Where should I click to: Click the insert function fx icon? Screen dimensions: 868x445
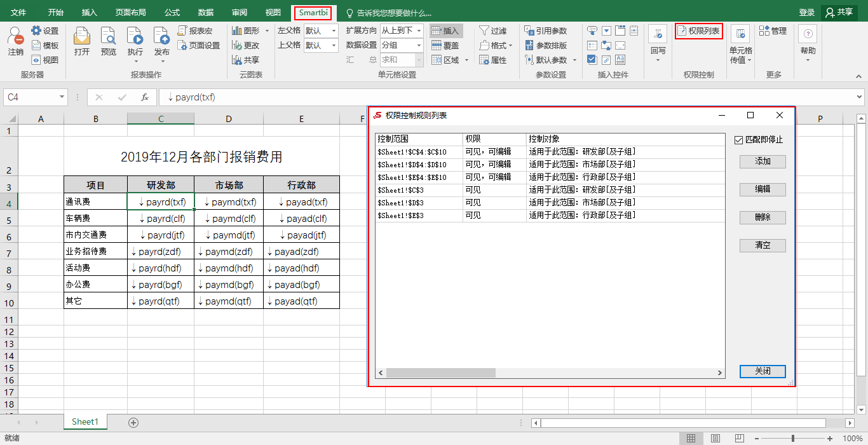coord(145,97)
